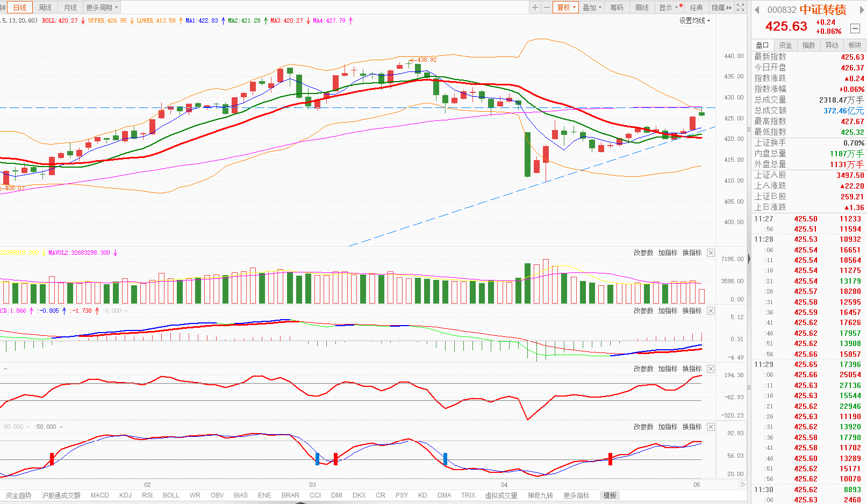
Task: Select OBV indicator tab
Action: [217, 495]
